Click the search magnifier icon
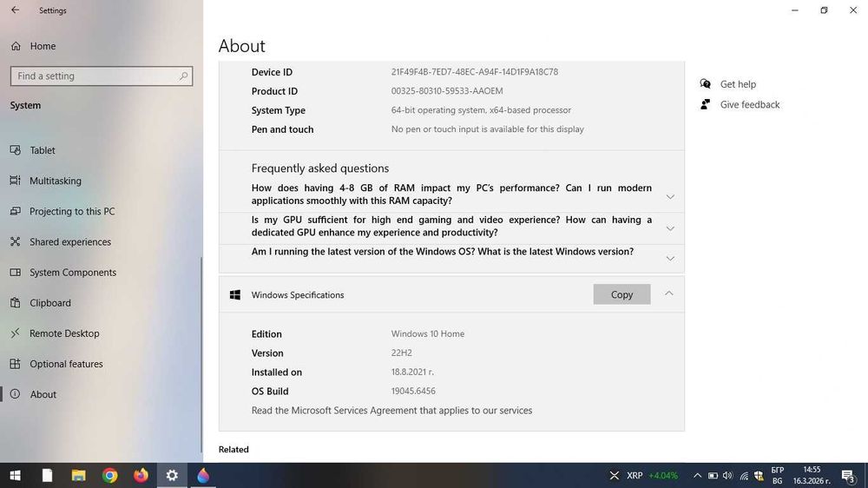This screenshot has width=868, height=488. pyautogui.click(x=183, y=76)
